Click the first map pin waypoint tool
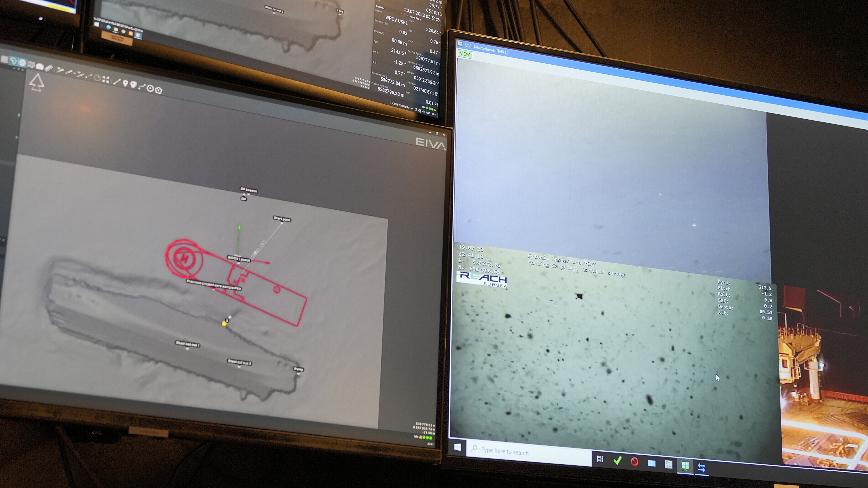Viewport: 868px width, 488px height. click(125, 83)
